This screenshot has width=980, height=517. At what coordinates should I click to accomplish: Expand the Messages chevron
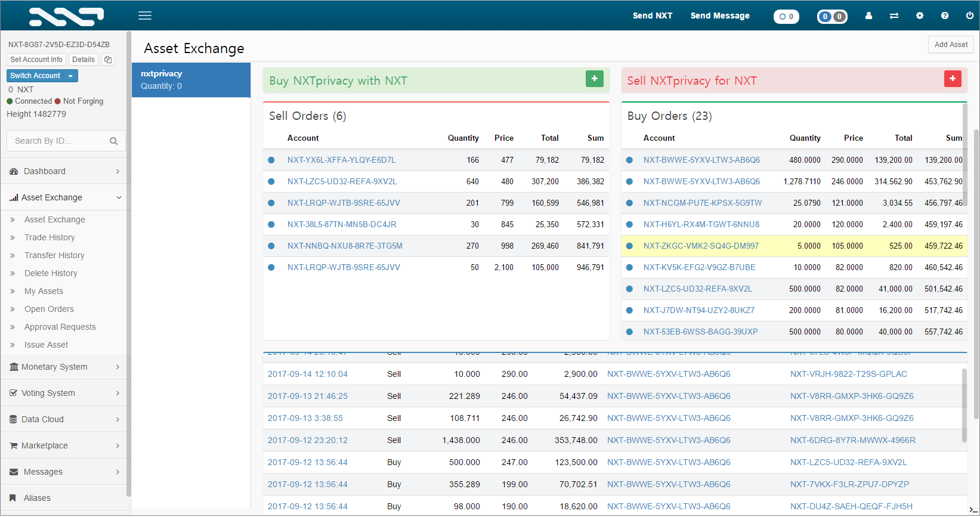[x=118, y=472]
